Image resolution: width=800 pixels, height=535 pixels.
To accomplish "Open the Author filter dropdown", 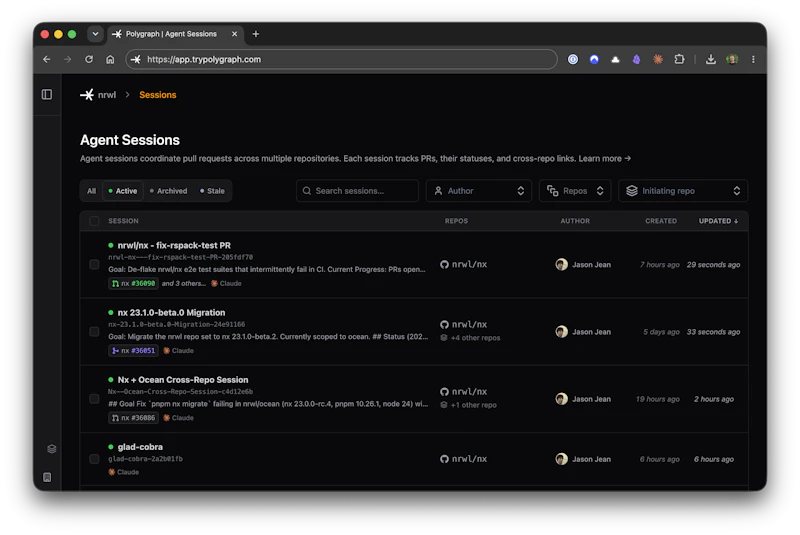I will [x=479, y=191].
